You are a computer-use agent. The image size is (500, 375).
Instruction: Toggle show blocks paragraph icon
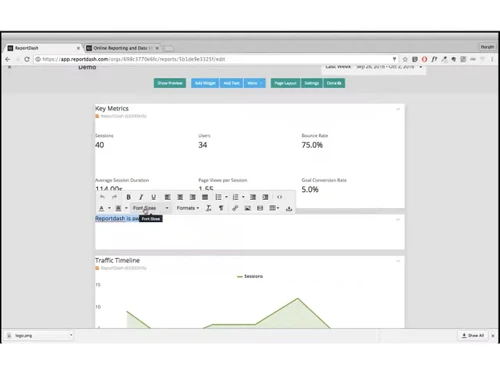click(221, 208)
